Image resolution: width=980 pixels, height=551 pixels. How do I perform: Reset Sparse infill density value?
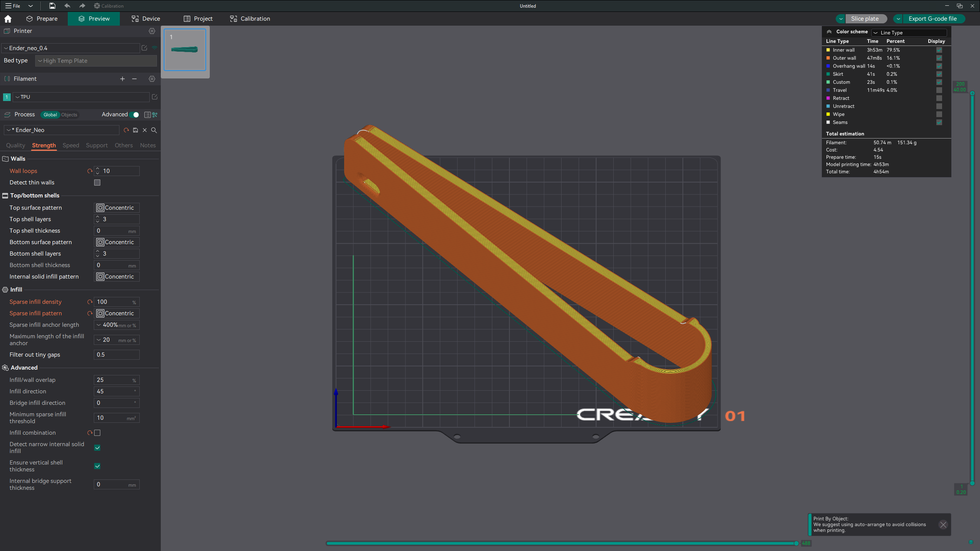click(90, 302)
